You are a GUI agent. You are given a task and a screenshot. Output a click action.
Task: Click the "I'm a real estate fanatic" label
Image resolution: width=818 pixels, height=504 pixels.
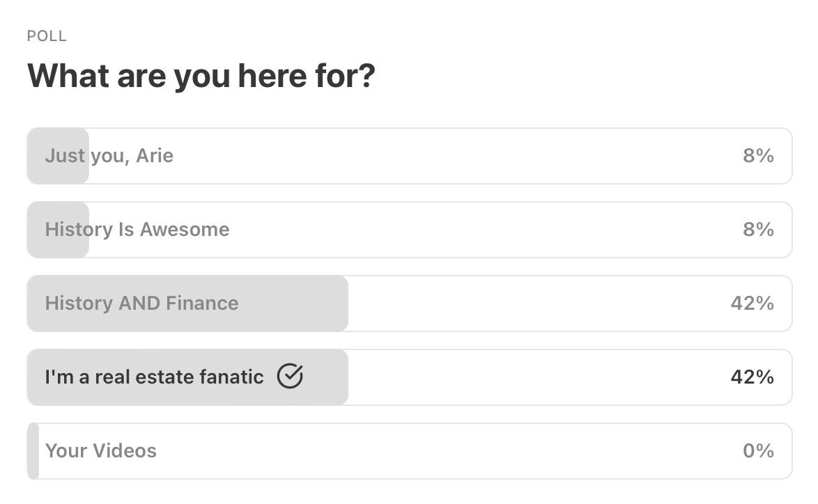(x=154, y=377)
